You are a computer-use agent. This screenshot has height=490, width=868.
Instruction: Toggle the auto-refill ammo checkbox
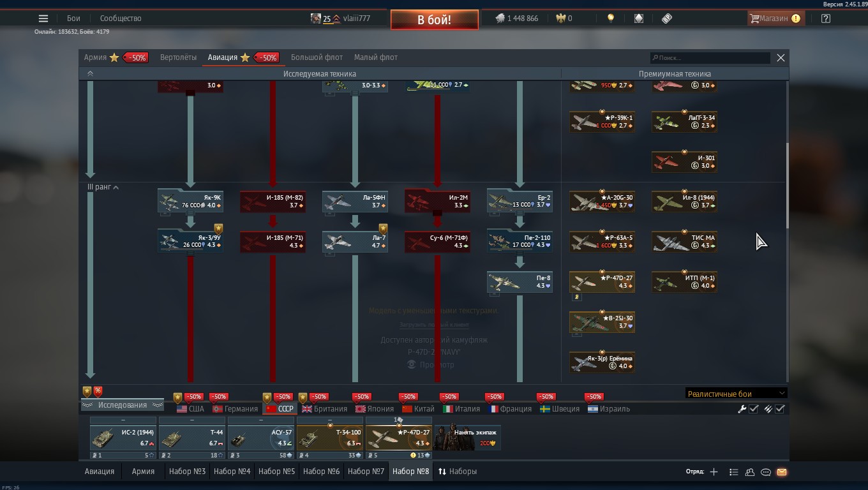[780, 409]
